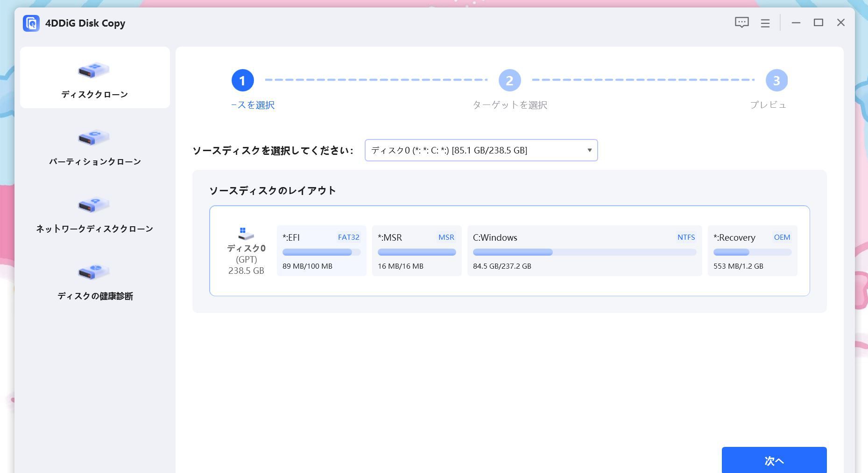Select the Network Disk Clone icon
The width and height of the screenshot is (868, 473).
tap(94, 205)
